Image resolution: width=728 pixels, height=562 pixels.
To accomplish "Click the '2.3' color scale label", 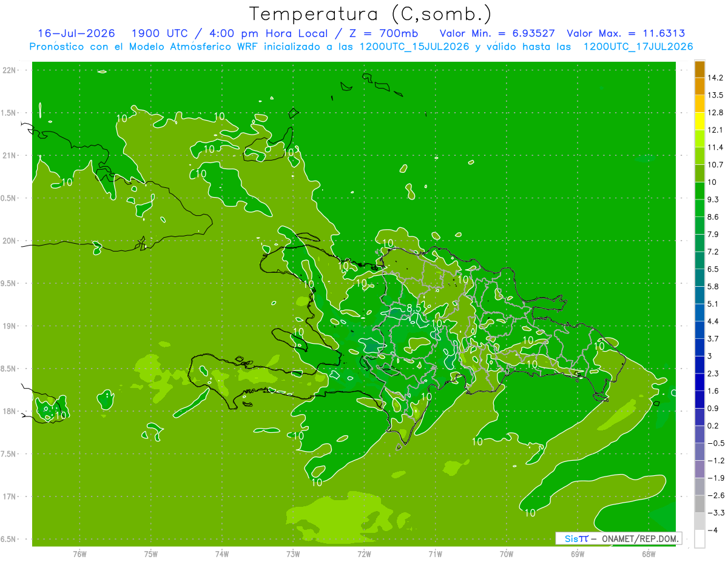I will coord(713,373).
